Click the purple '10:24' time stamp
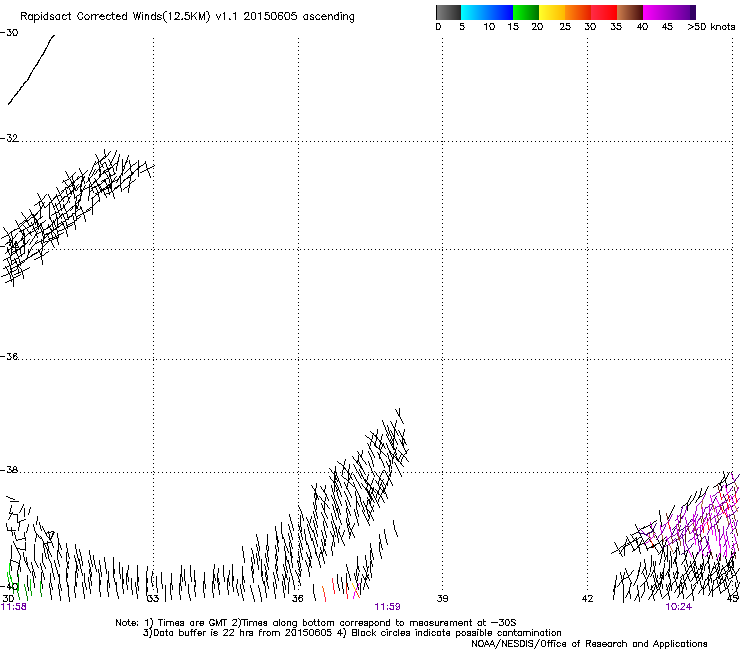Screen dimensions: 740x650 click(678, 607)
